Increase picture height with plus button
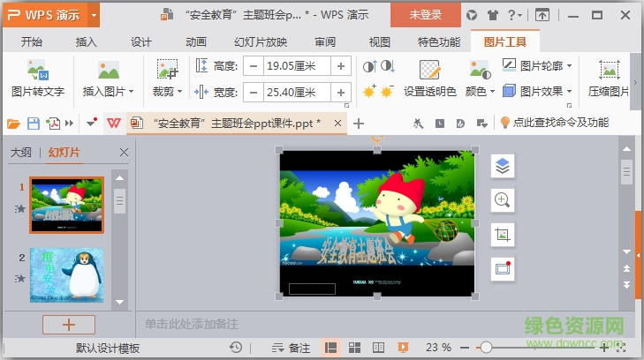Screen dimensions: 644x360 pos(340,66)
